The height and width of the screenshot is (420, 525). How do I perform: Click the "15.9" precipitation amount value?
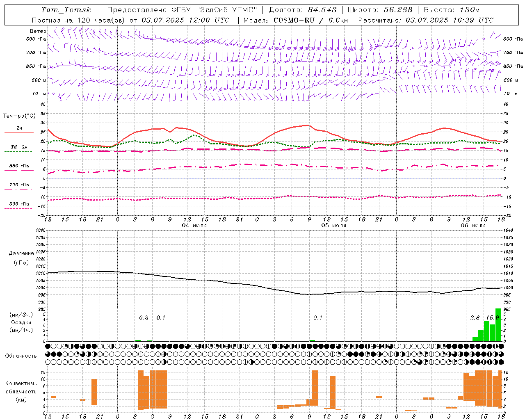(x=492, y=318)
